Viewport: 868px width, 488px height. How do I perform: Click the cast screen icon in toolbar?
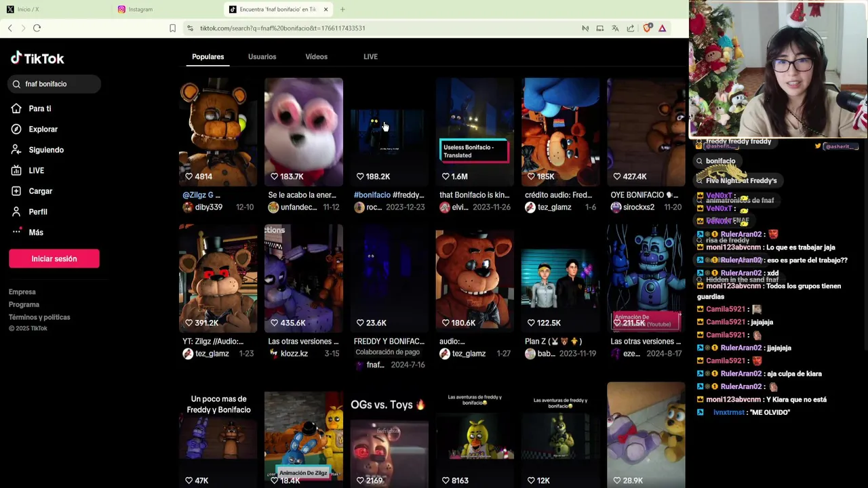click(x=599, y=28)
